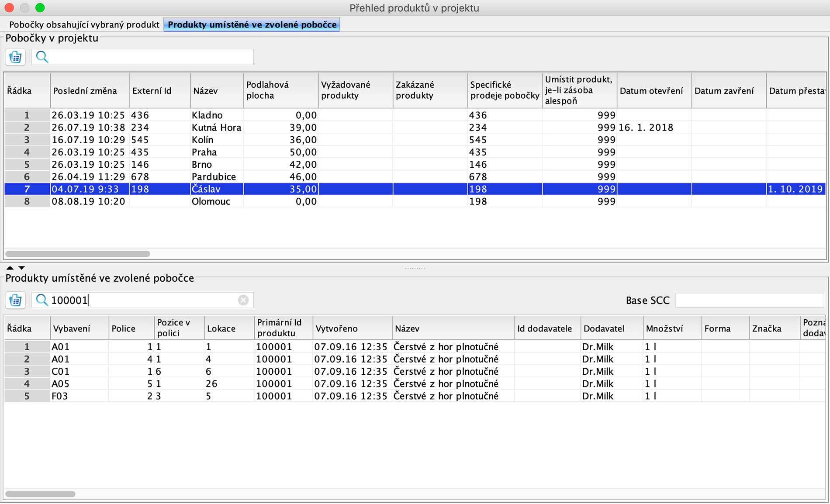Collapse panel with the up arrow splitter
The height and width of the screenshot is (504, 830).
(10, 268)
